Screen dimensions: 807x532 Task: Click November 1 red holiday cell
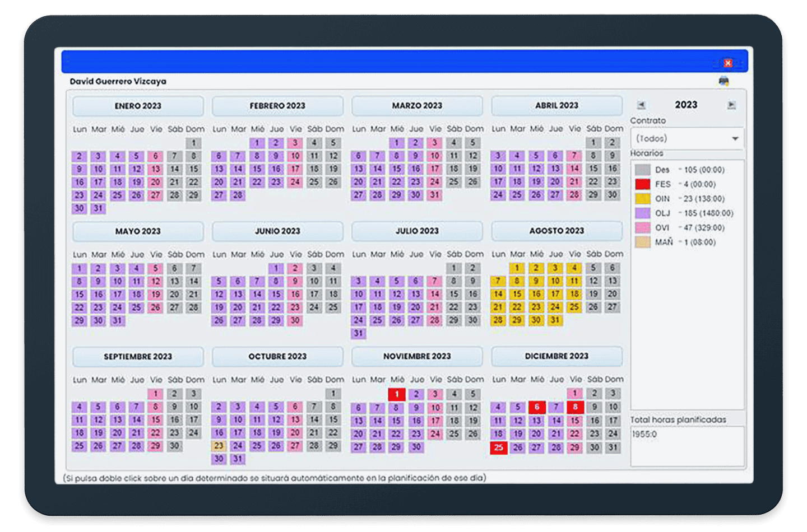397,394
